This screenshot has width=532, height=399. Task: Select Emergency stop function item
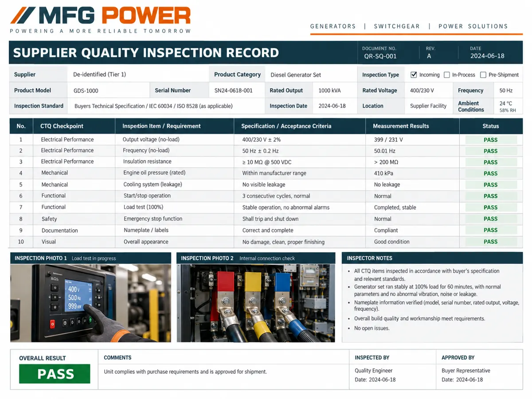[153, 219]
